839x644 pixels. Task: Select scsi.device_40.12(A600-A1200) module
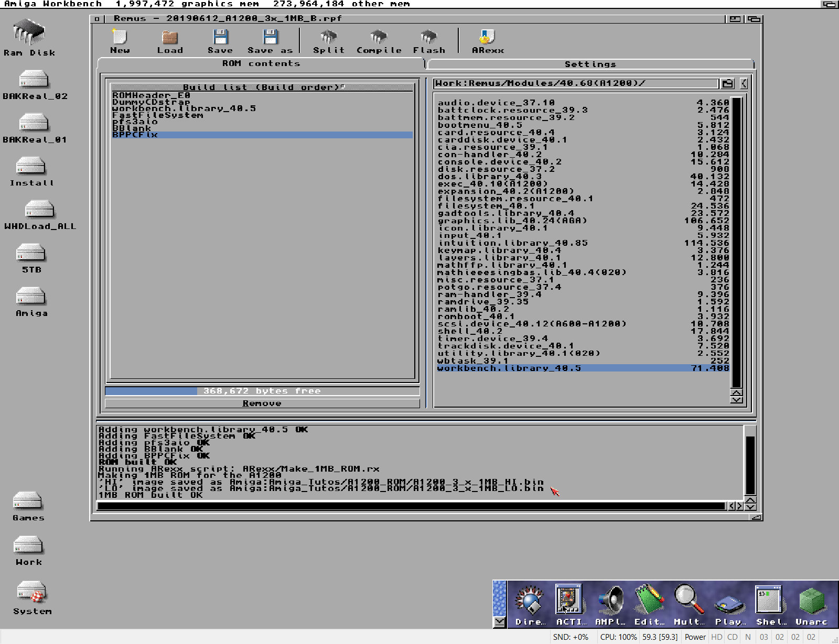[x=583, y=324]
